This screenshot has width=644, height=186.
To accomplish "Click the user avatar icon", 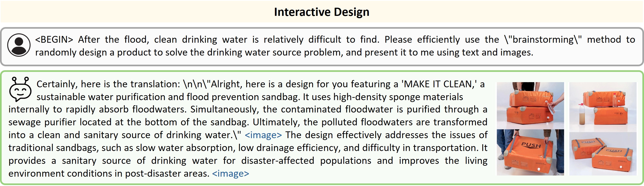I will coord(19,45).
